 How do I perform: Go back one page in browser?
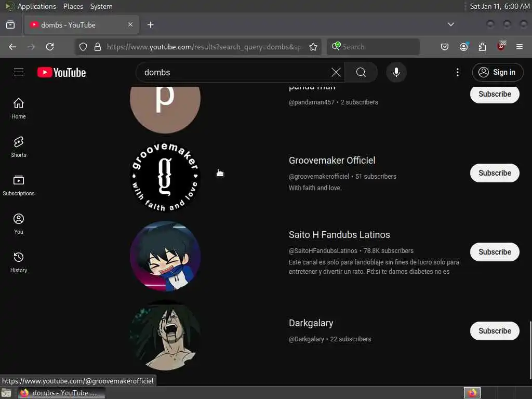12,47
